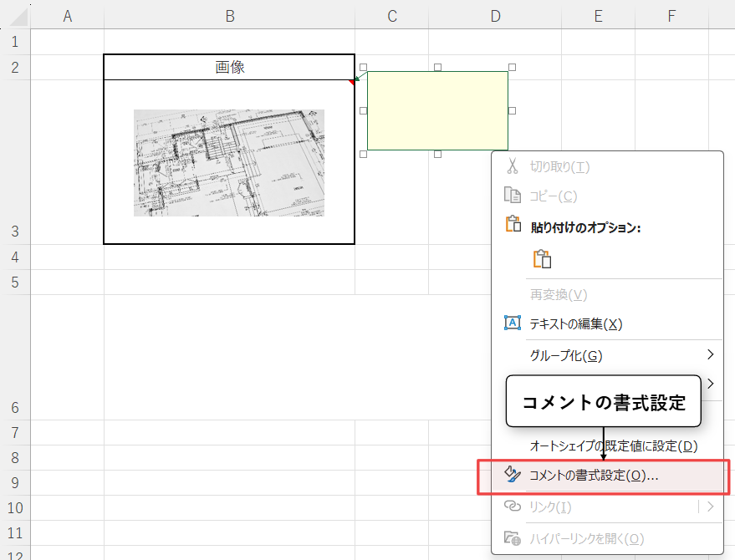Select the cell labeled 画像
Viewport: 735px width, 560px height.
229,67
